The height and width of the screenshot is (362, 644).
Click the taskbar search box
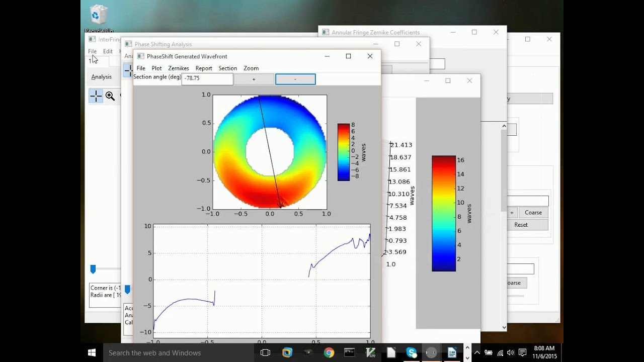[x=180, y=353]
